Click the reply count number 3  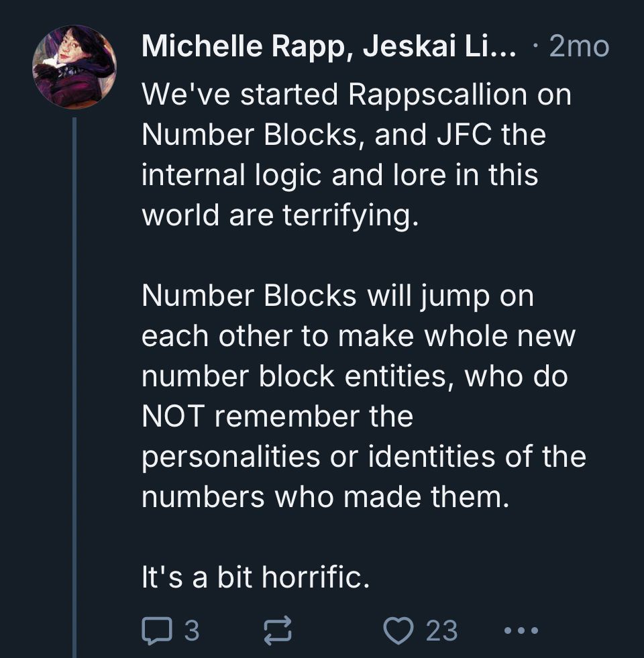pyautogui.click(x=191, y=630)
